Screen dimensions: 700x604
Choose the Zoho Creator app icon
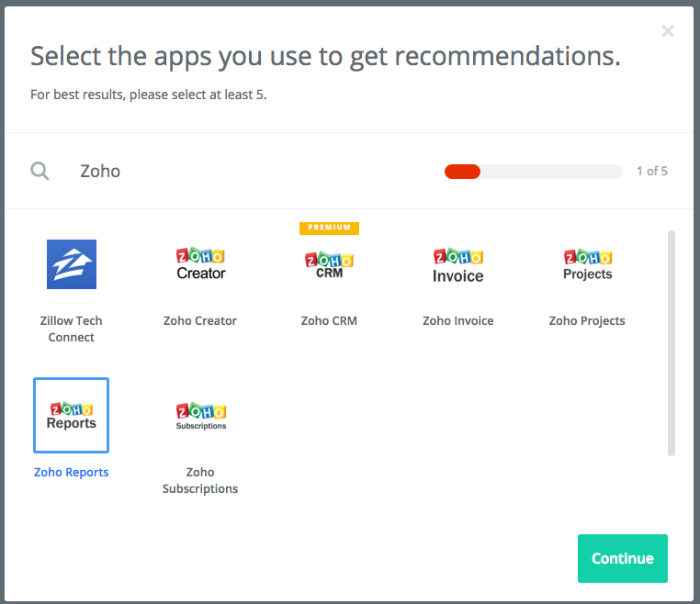click(200, 264)
